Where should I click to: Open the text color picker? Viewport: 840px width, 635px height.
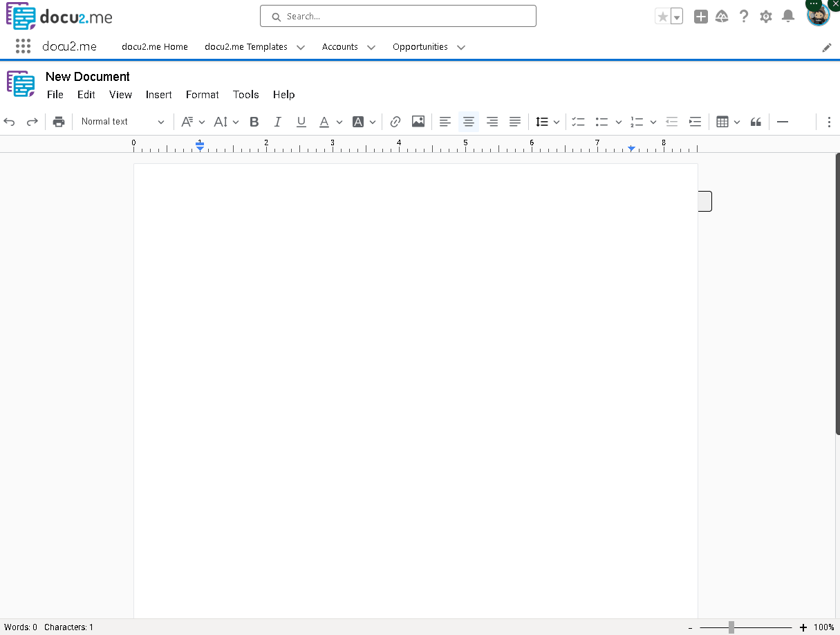pos(330,122)
